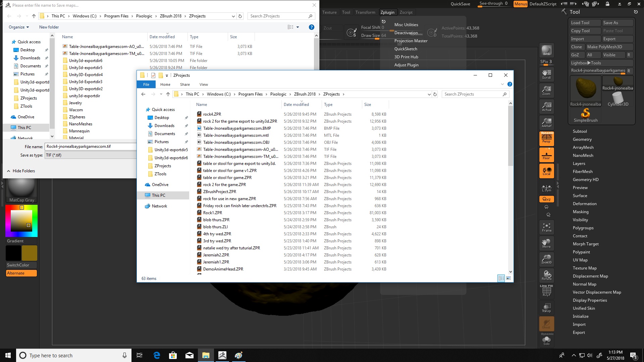This screenshot has width=644, height=362.
Task: Open the View ribbon tab
Action: (x=204, y=84)
